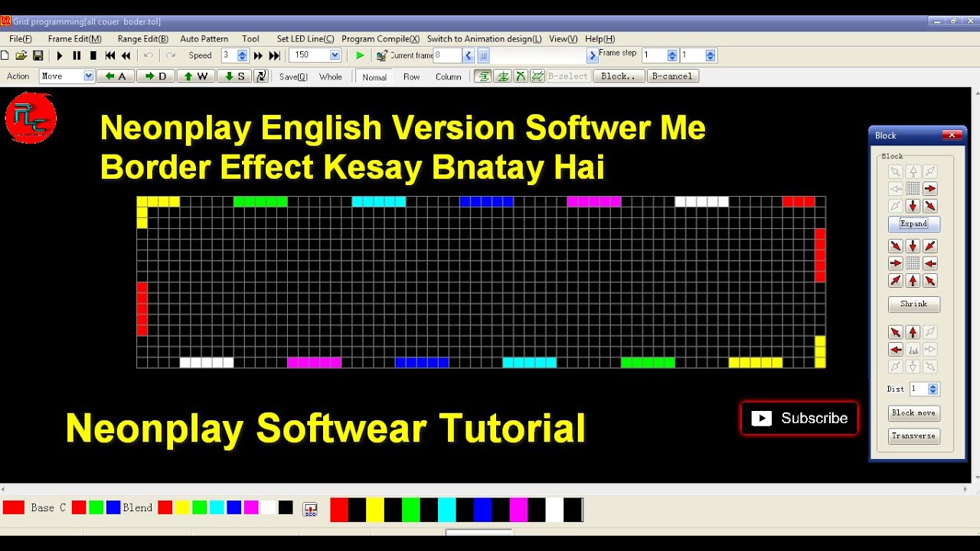
Task: Stop playback with the square stop icon
Action: click(x=93, y=55)
